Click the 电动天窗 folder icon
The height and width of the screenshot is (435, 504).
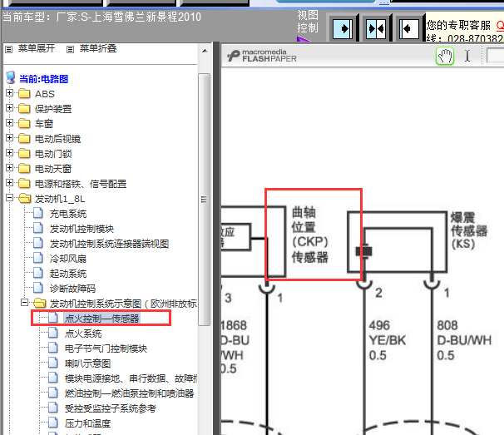click(x=24, y=169)
